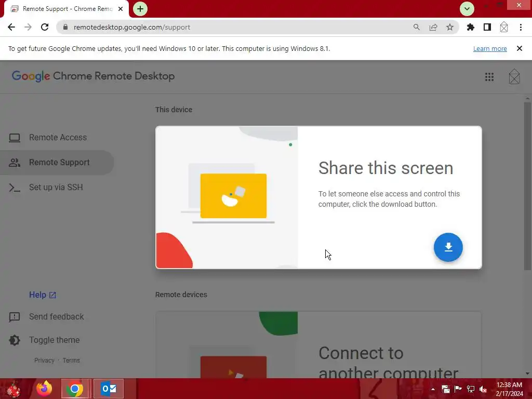This screenshot has width=532, height=399.
Task: Click the scrollbar down arrow
Action: (527, 374)
